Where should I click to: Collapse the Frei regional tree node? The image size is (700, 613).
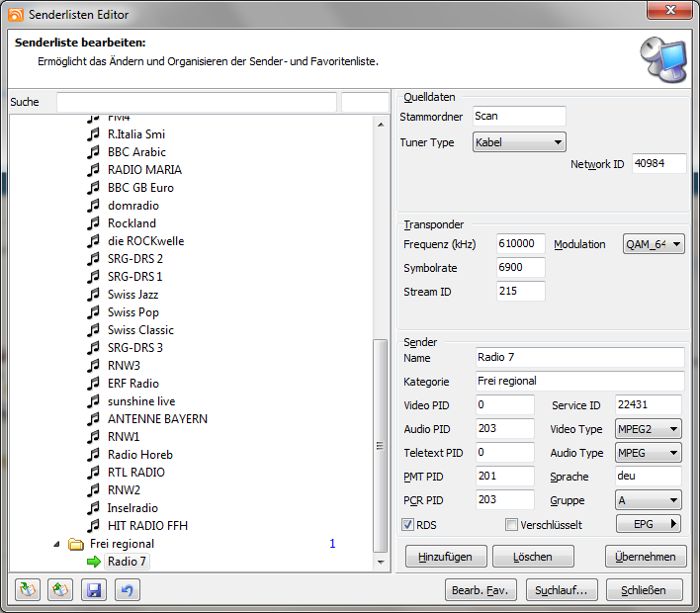pos(56,544)
